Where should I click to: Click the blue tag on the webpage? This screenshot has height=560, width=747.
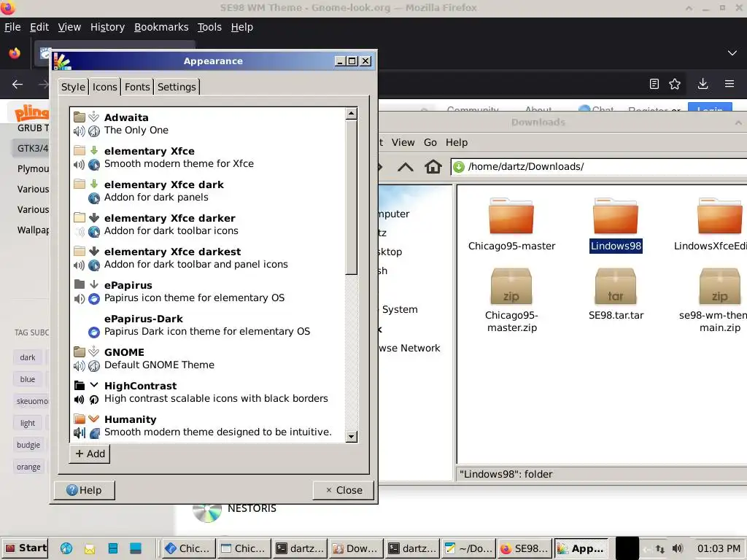(28, 379)
